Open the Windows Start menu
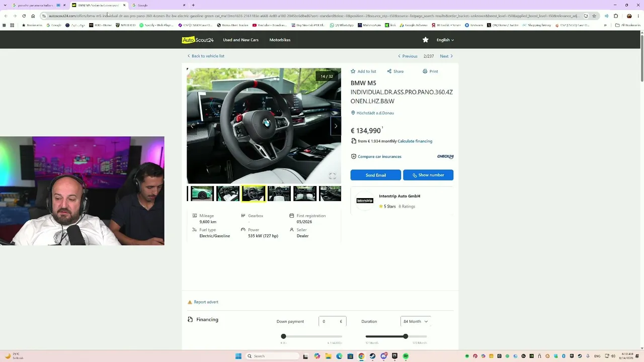 point(238,356)
